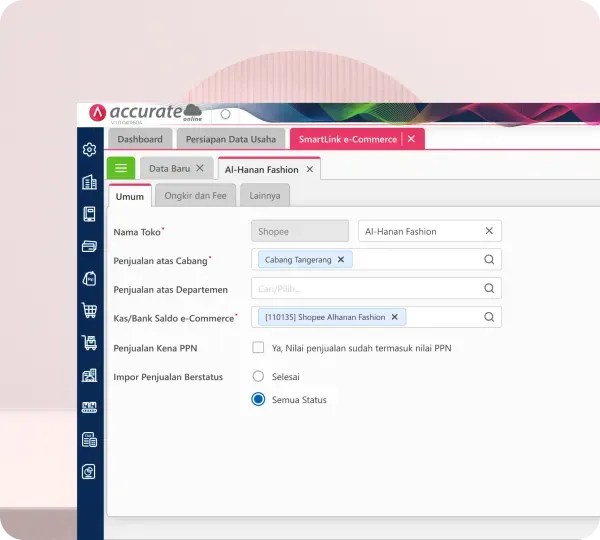Select the Semua Status radio button
The width and height of the screenshot is (600, 540).
pos(258,399)
